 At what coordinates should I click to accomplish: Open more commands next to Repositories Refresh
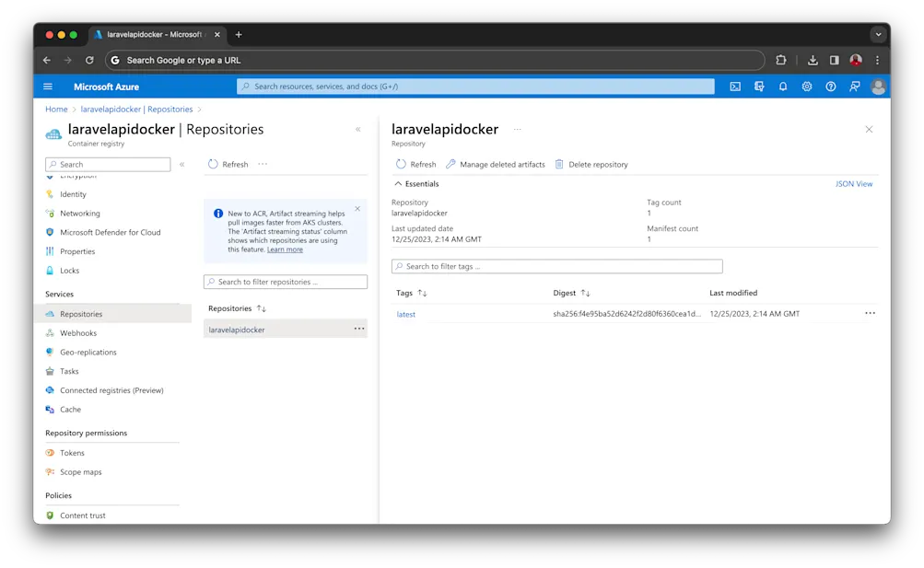(x=263, y=164)
